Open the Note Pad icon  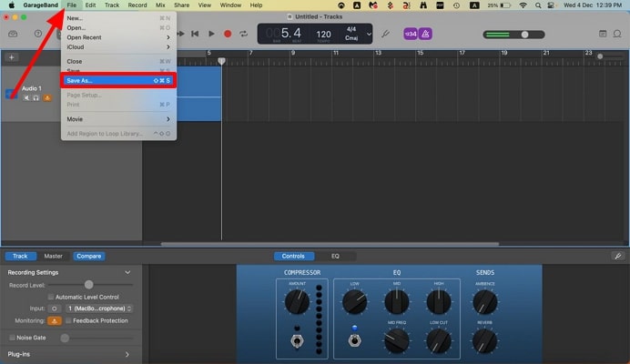pyautogui.click(x=603, y=34)
